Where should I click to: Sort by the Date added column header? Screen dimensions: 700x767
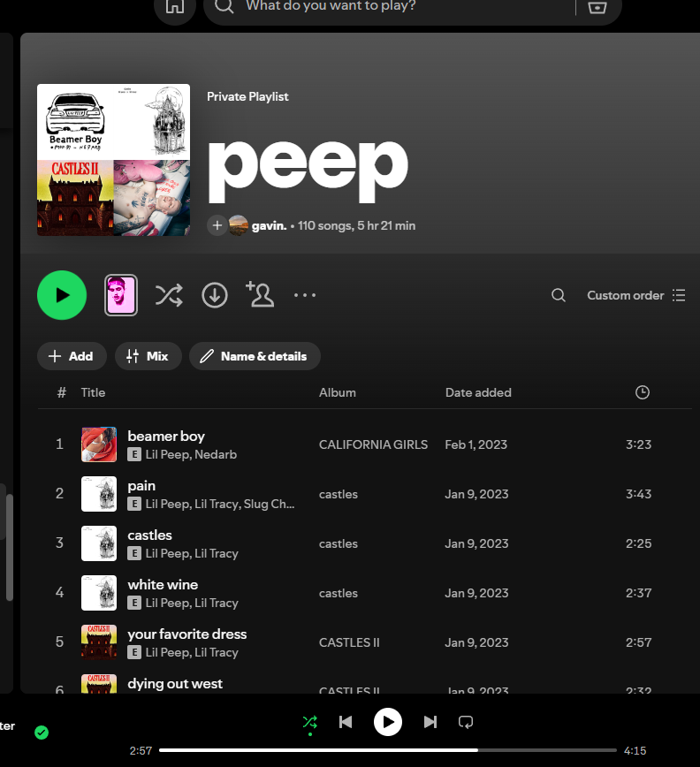[478, 392]
